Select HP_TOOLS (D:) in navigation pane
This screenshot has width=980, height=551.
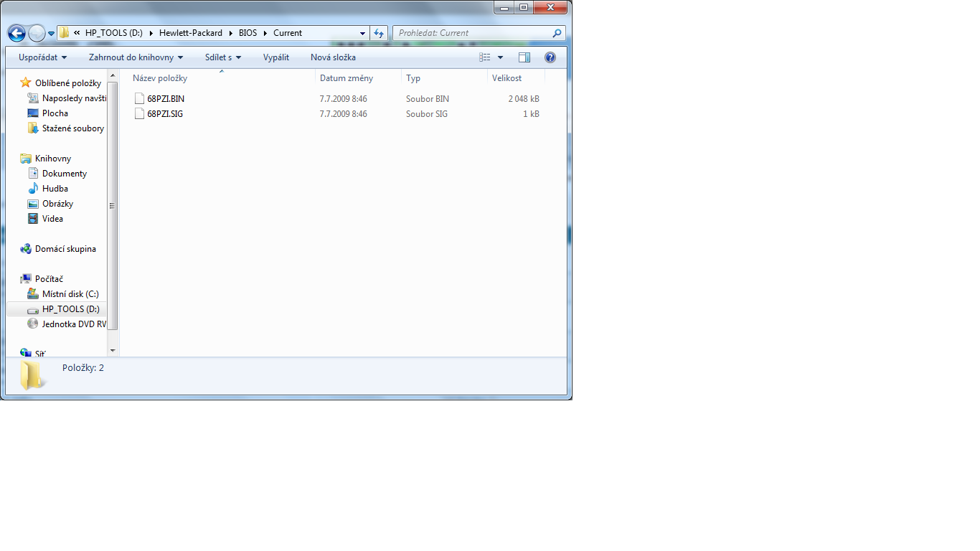pos(71,309)
